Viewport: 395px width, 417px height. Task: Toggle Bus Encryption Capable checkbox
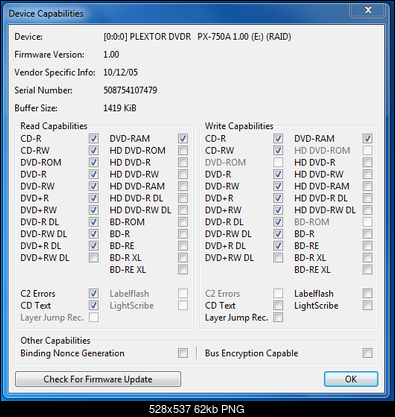pyautogui.click(x=367, y=353)
